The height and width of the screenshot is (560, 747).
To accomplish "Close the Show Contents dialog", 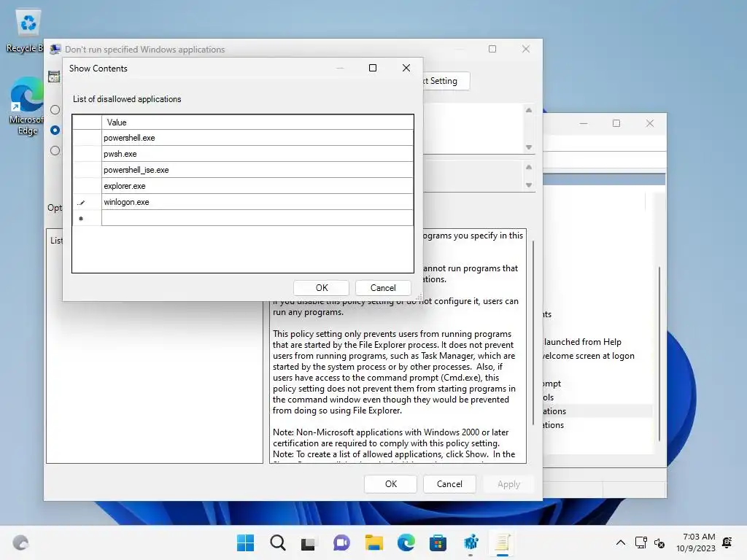I will 406,68.
